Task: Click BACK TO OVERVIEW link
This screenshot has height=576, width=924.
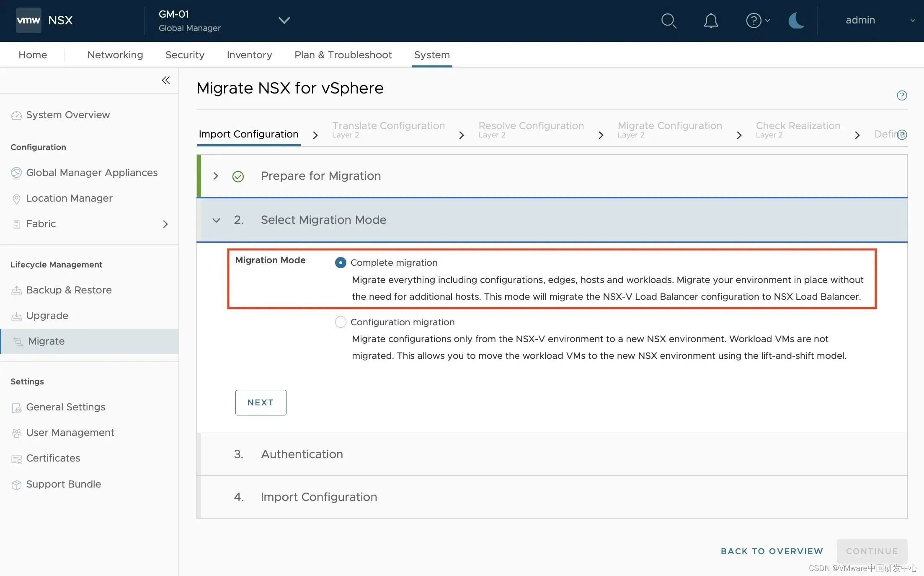Action: click(772, 551)
